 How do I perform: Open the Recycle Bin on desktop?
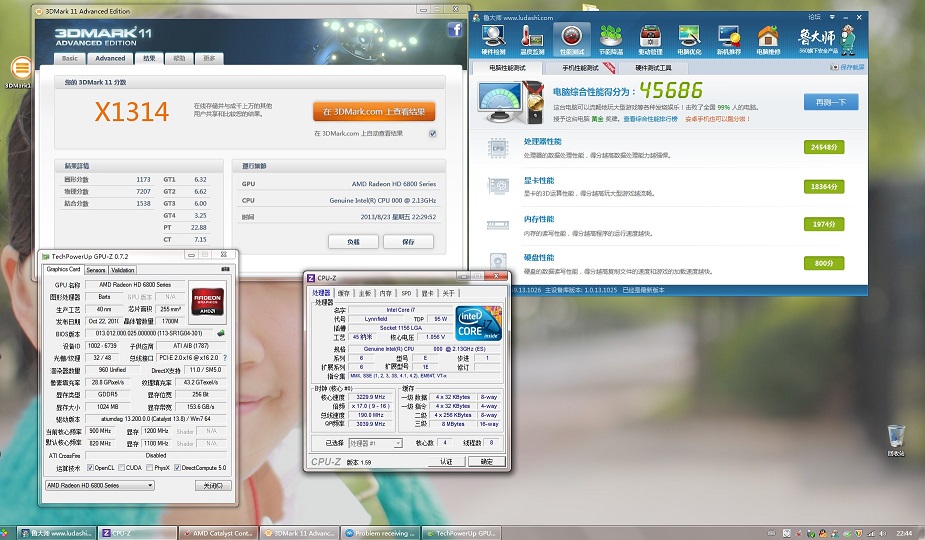896,440
